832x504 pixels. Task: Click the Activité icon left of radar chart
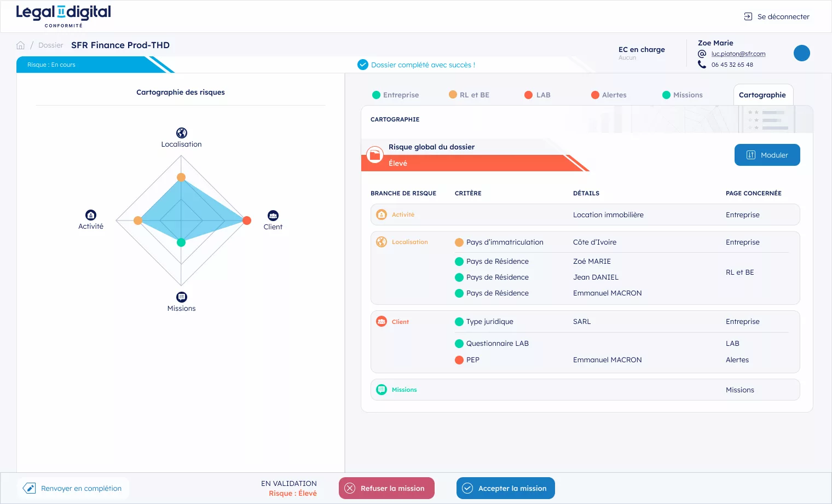point(91,215)
